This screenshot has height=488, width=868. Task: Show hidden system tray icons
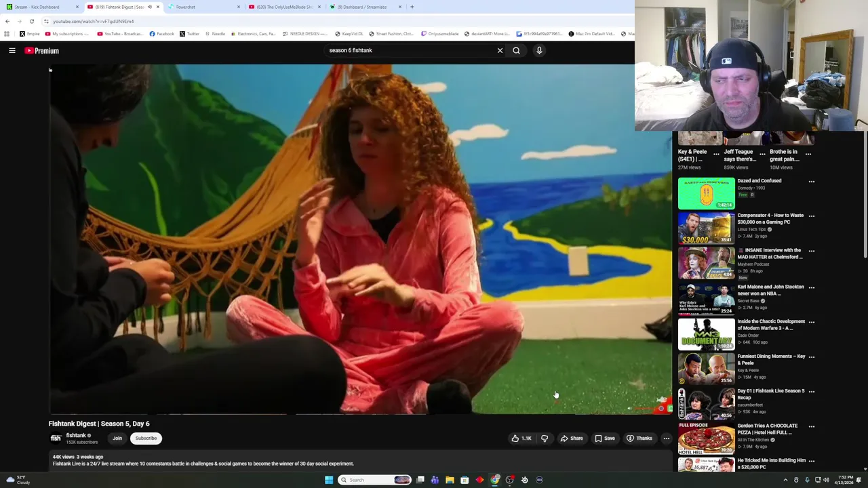(x=785, y=480)
